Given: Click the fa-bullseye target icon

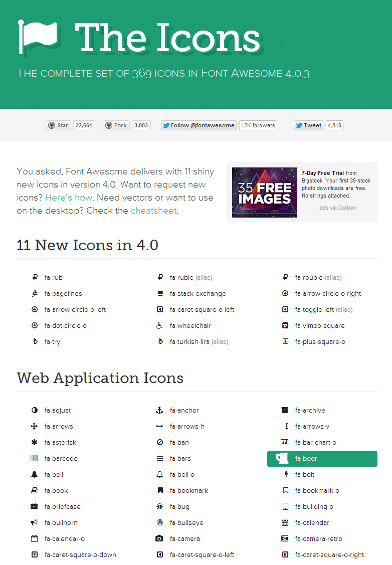Looking at the screenshot, I should tap(160, 522).
